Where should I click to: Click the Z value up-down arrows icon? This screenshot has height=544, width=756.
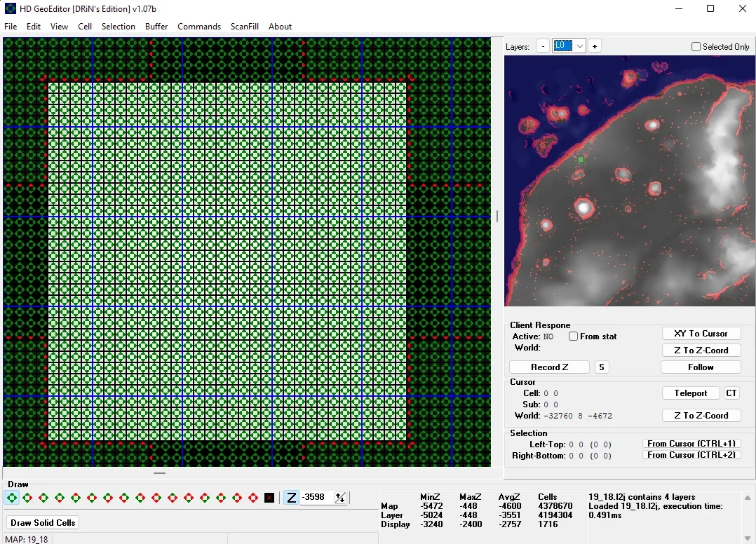pos(340,498)
